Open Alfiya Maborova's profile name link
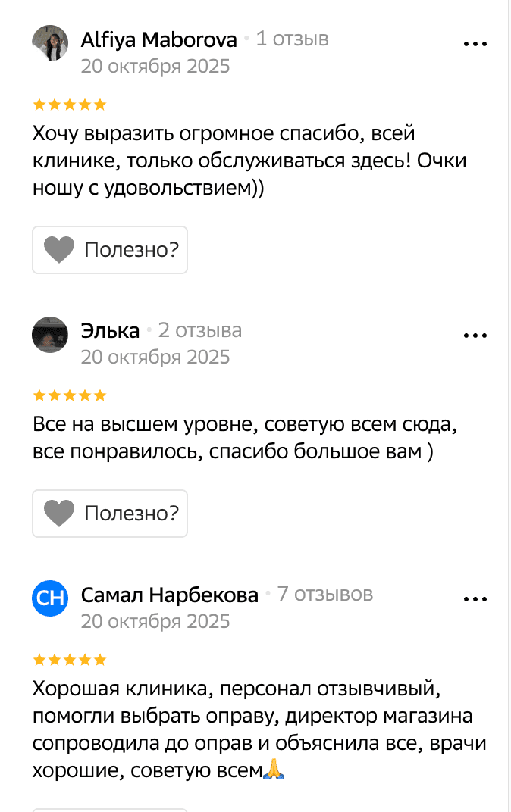The height and width of the screenshot is (812, 511). (x=158, y=39)
